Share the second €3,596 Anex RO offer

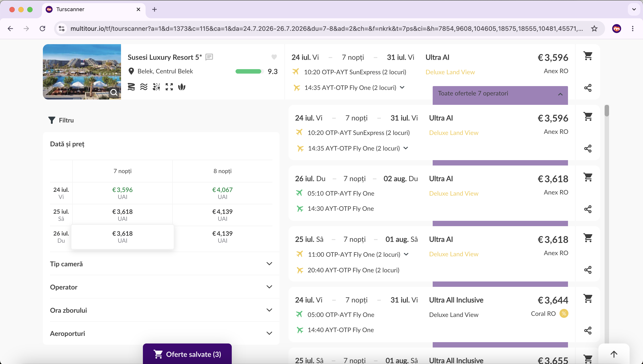click(588, 149)
